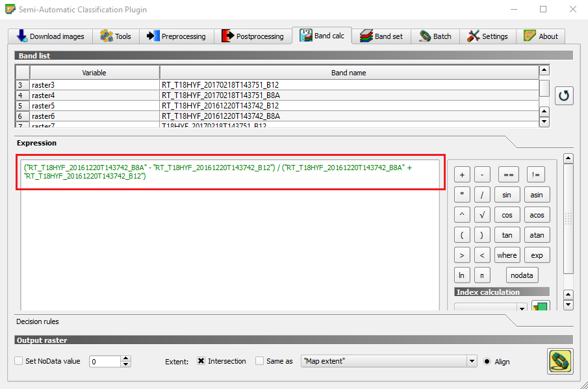The image size is (588, 389).
Task: Open the Band set tab
Action: 381,36
